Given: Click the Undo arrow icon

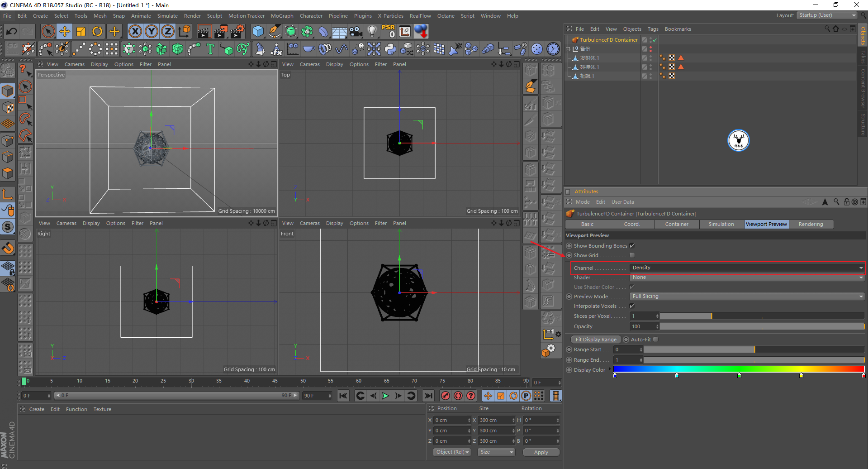Looking at the screenshot, I should pos(11,31).
